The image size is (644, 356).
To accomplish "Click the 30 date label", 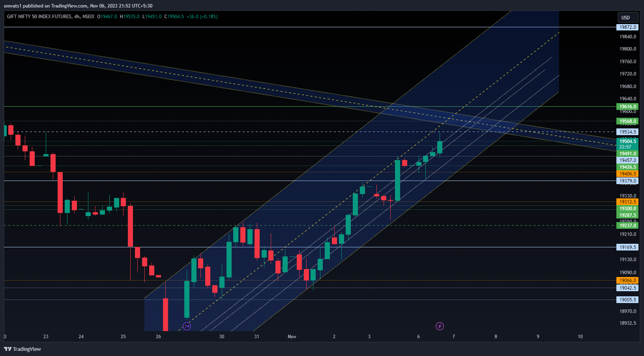I will (x=221, y=337).
